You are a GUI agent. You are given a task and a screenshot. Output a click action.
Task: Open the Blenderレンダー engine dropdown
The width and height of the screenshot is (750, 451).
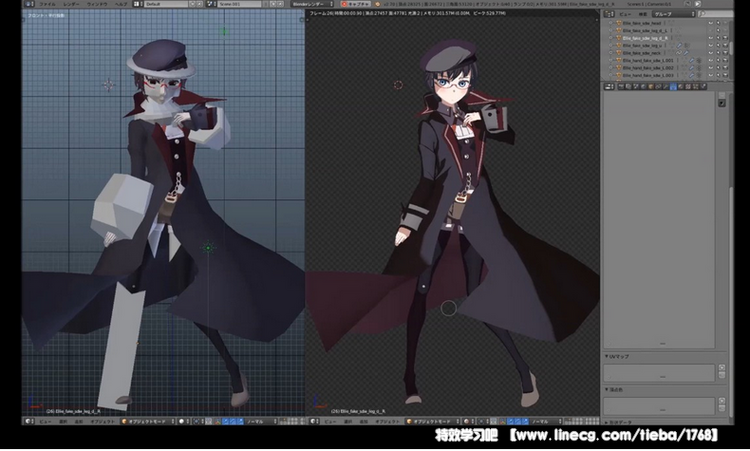coord(312,4)
